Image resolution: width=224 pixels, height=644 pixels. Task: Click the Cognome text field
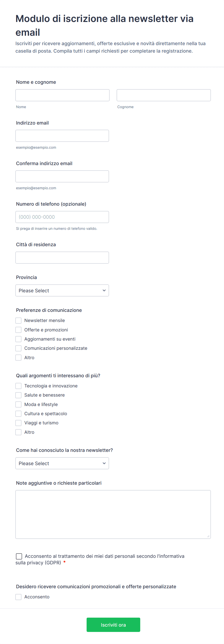[x=164, y=95]
